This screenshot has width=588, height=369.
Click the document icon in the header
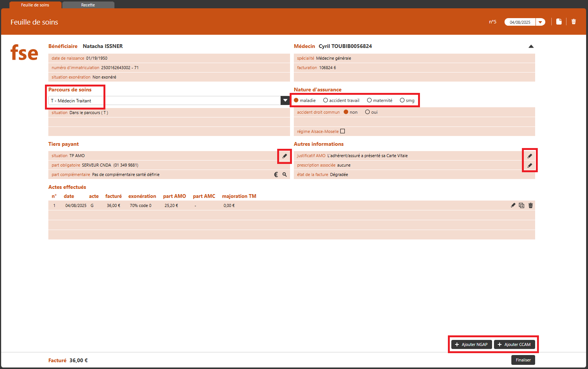(559, 22)
